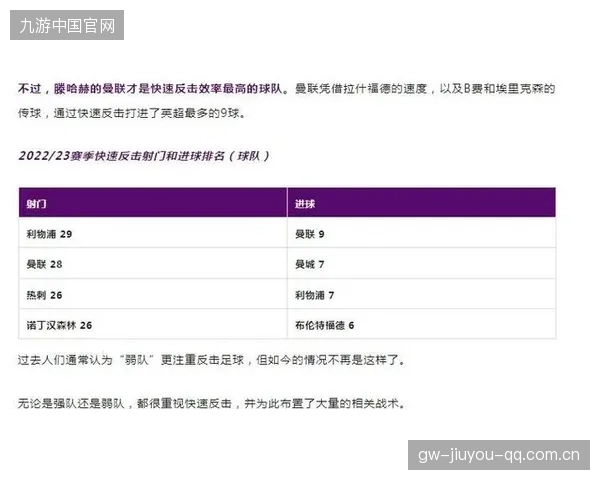Click the 2022/23赛季 ranking title
Image resolution: width=600 pixels, height=480 pixels.
144,156
